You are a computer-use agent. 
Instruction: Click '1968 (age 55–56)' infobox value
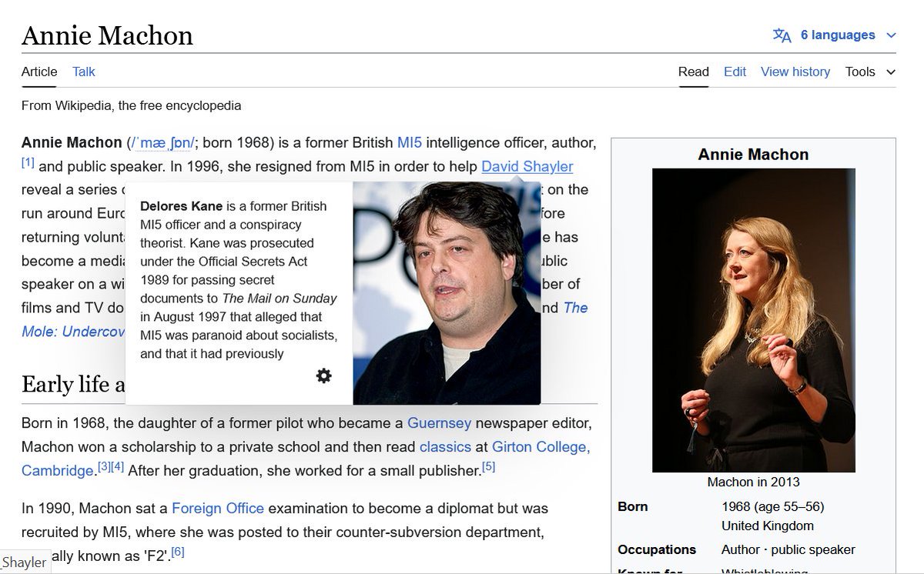tap(773, 506)
